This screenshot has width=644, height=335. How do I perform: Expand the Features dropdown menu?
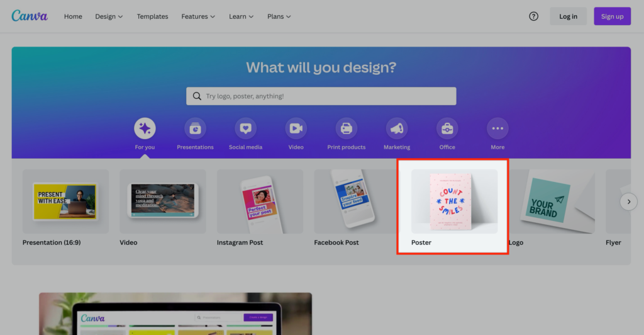pyautogui.click(x=198, y=16)
